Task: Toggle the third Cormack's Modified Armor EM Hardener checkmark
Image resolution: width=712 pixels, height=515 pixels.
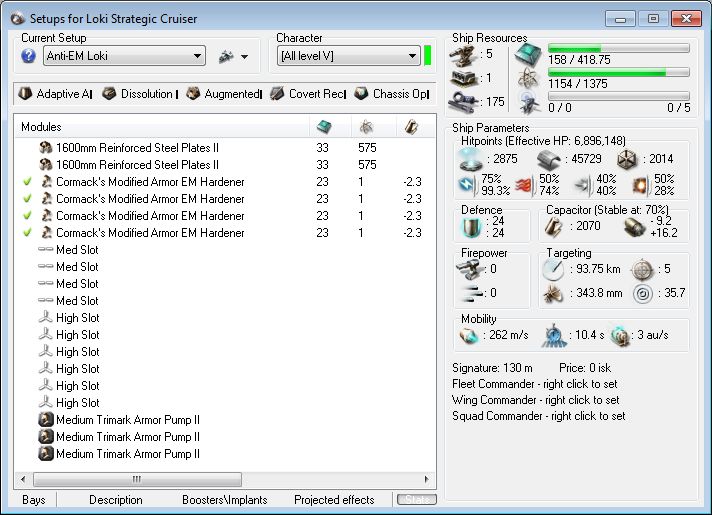Action: click(27, 216)
